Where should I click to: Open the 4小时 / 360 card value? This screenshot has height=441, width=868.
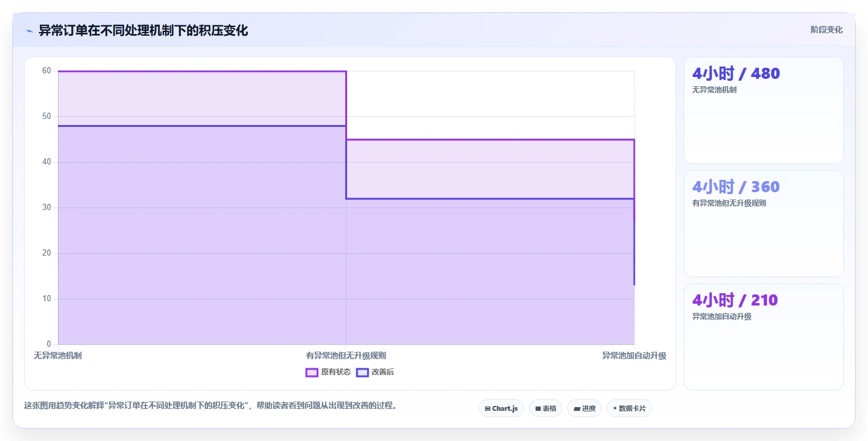(x=736, y=187)
